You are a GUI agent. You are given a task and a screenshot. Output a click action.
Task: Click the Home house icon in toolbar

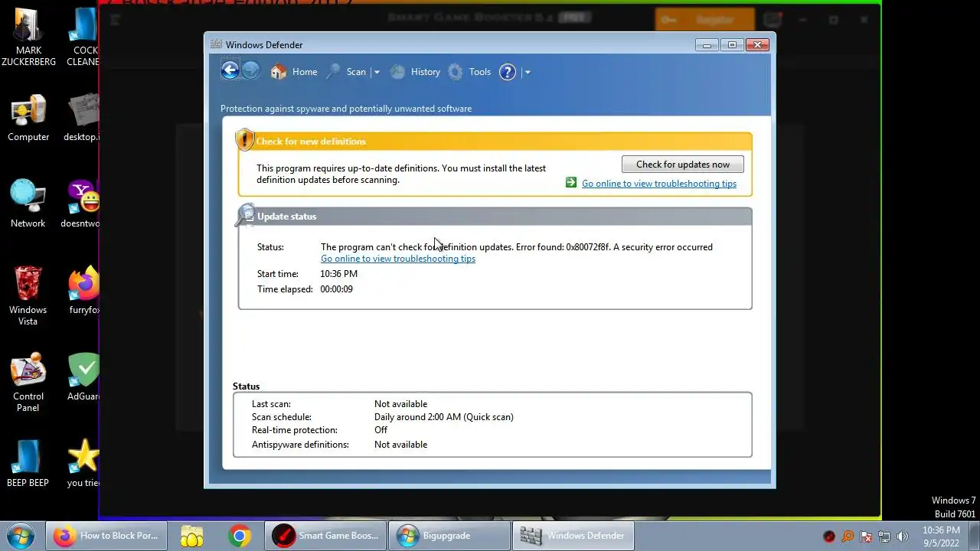278,72
